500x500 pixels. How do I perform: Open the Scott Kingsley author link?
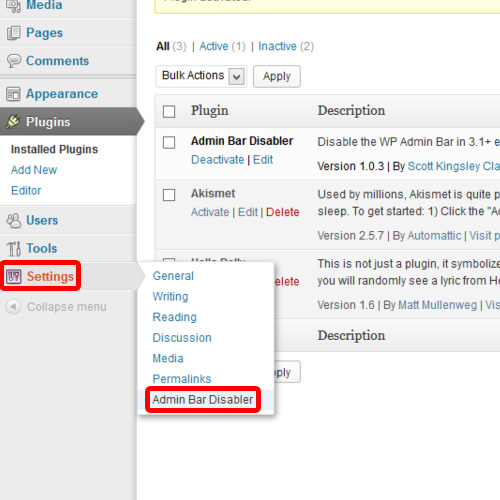[x=454, y=166]
